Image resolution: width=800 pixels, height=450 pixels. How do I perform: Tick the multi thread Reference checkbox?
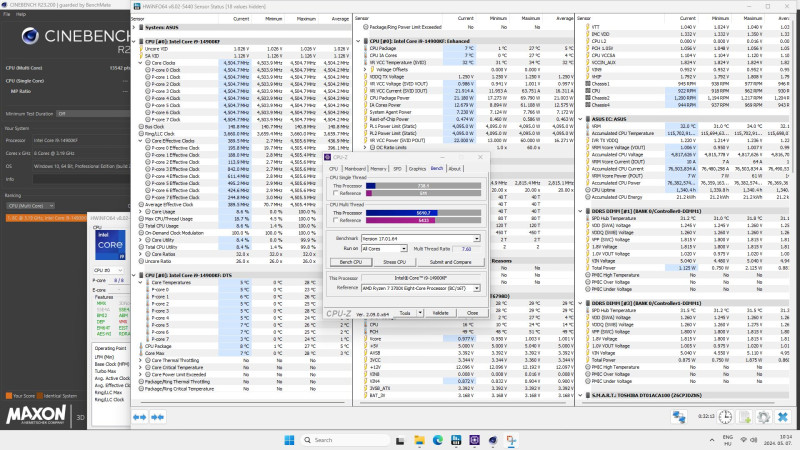(x=335, y=220)
